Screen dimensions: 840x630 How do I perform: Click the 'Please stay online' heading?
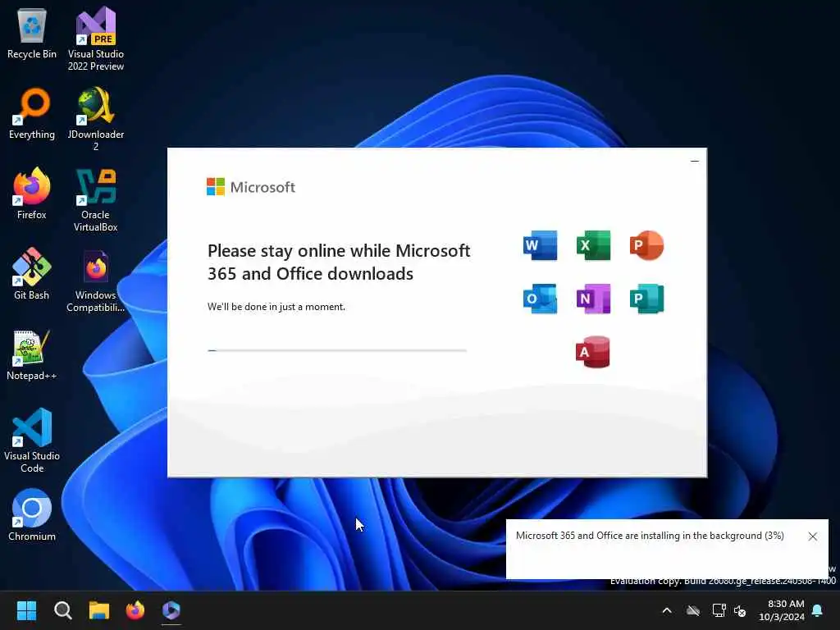click(x=339, y=262)
